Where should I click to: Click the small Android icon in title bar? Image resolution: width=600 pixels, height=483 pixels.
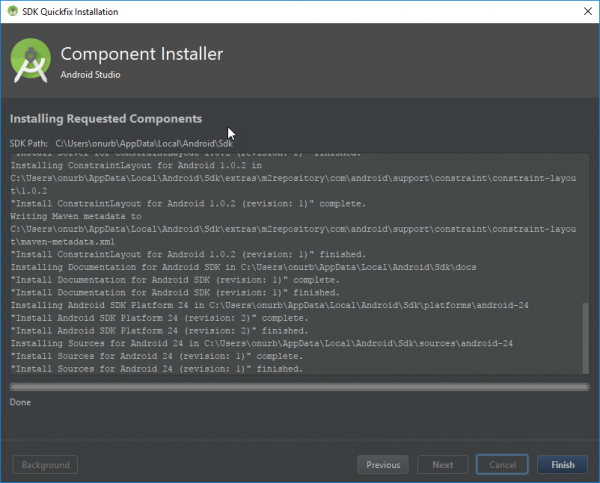(13, 11)
